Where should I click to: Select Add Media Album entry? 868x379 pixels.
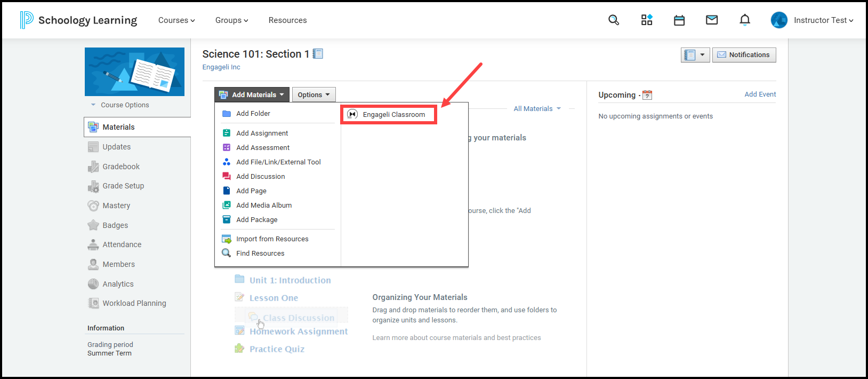coord(264,206)
